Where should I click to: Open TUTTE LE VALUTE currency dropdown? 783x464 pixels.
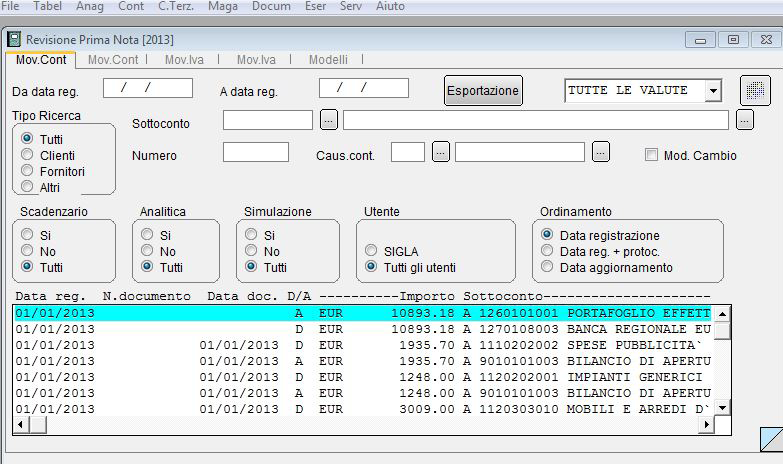[x=713, y=91]
